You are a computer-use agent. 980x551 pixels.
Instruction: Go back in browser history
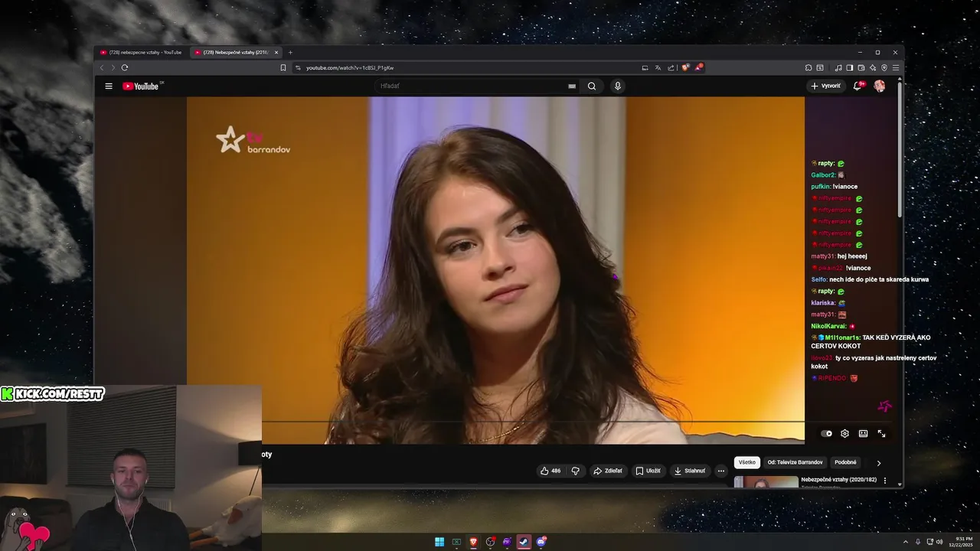(102, 67)
